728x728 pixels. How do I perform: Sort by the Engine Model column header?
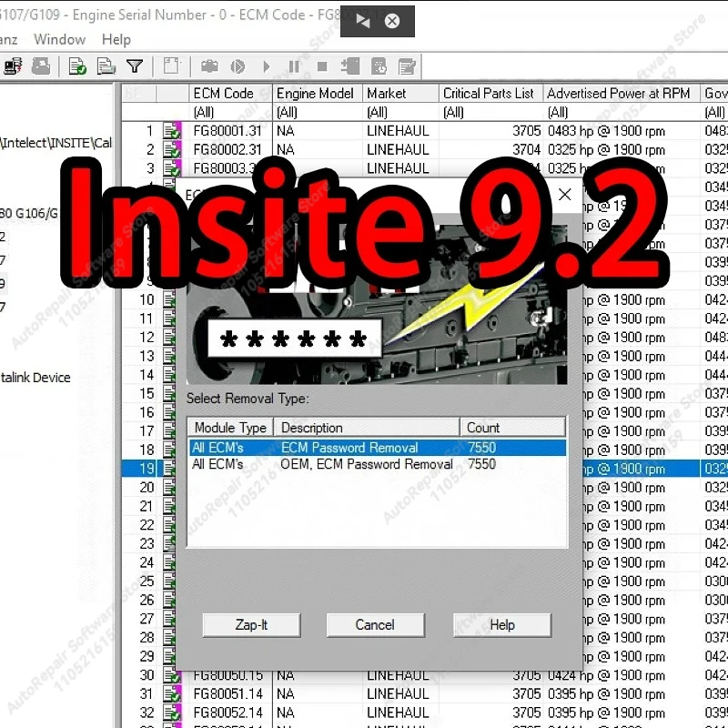[318, 94]
